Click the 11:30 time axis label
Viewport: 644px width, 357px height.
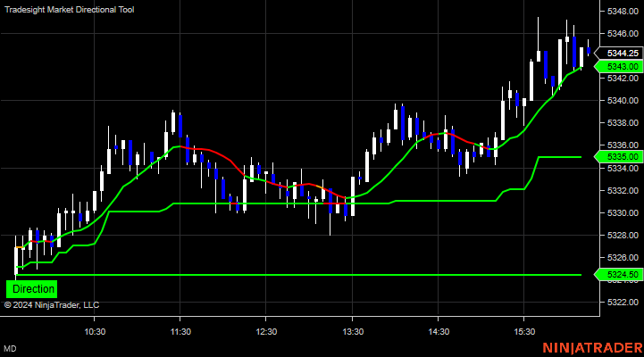[180, 331]
